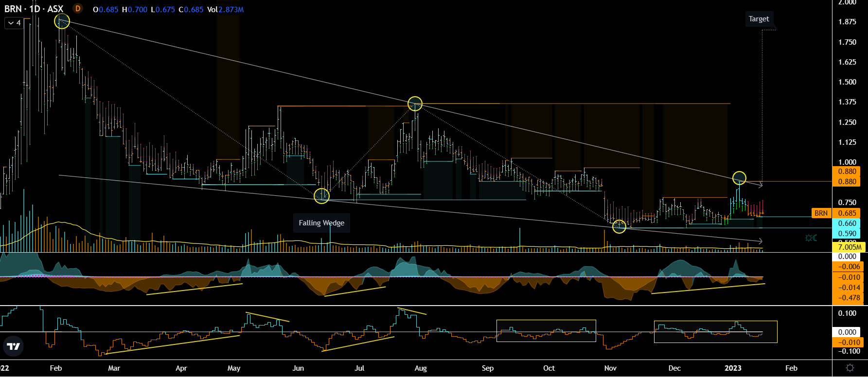Screen dimensions: 868x377
Task: Open the BRN · 1D · ASX symbol title
Action: coord(34,9)
